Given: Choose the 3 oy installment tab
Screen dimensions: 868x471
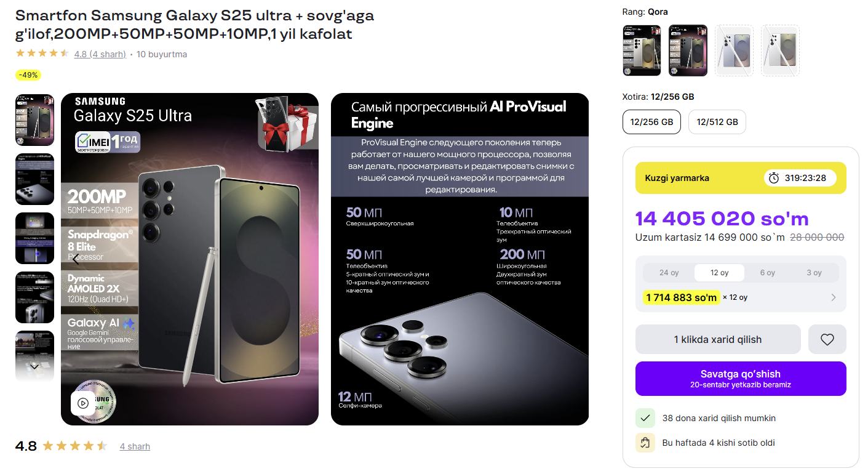Looking at the screenshot, I should (x=814, y=273).
